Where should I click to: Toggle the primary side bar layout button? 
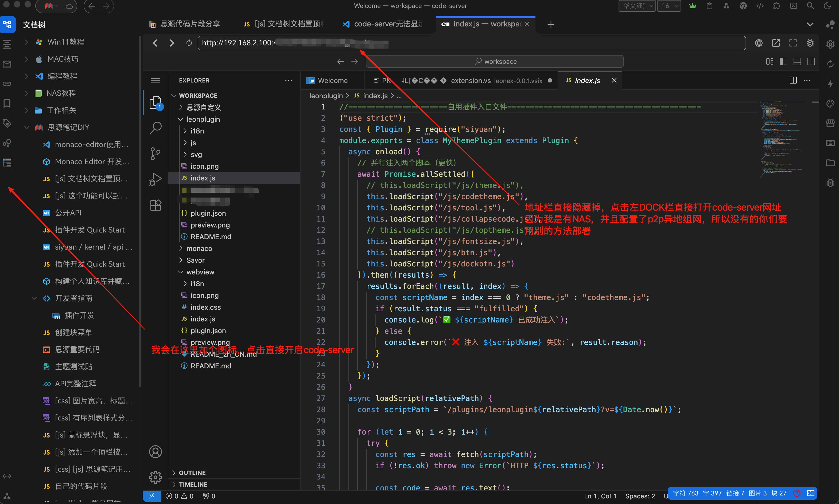[x=783, y=61]
